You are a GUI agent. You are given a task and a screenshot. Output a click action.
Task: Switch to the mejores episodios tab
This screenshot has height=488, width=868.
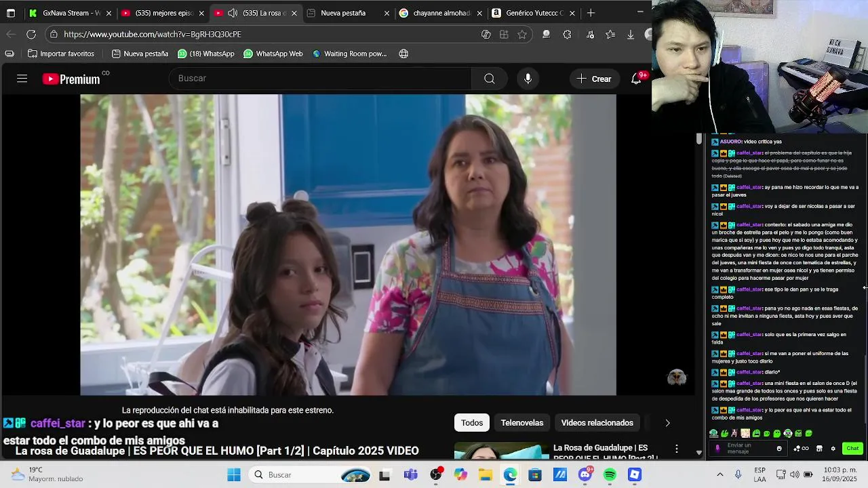(162, 13)
